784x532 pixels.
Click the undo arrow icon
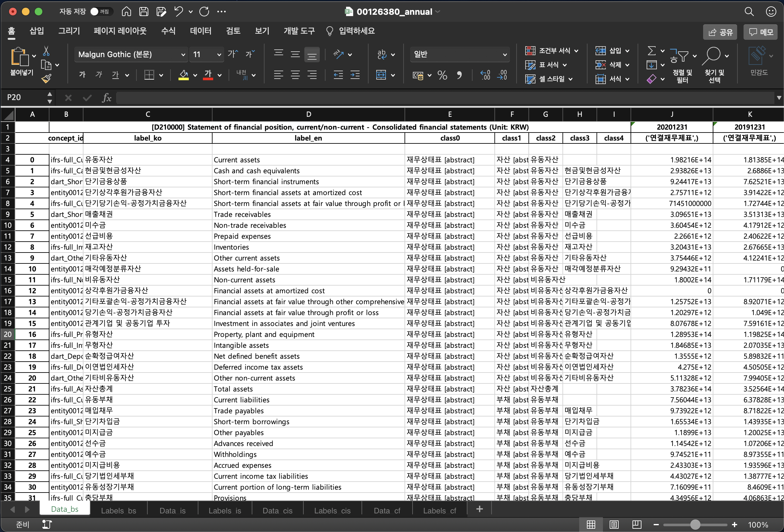(179, 12)
